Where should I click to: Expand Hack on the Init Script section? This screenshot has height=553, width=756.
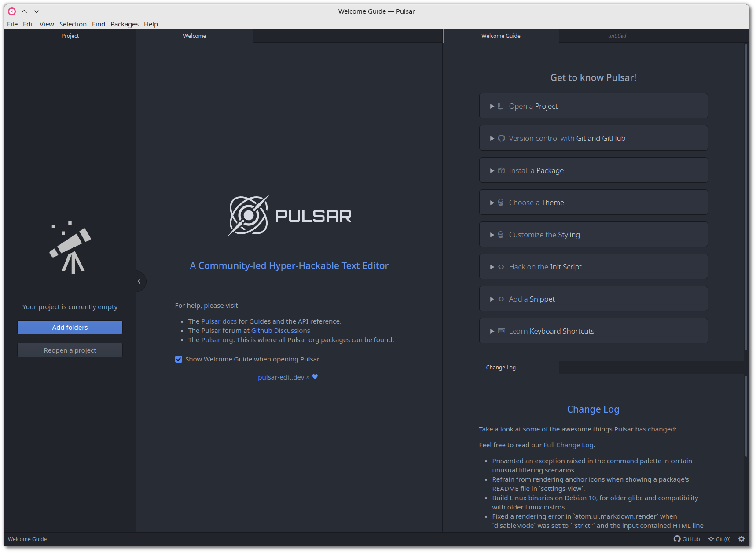pyautogui.click(x=593, y=266)
